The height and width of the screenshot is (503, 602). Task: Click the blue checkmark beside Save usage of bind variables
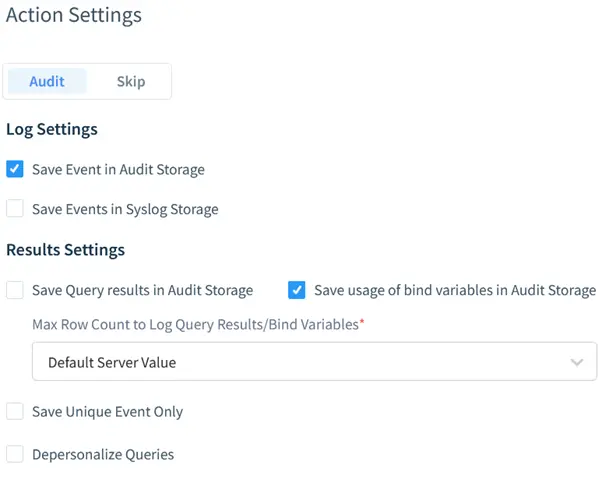pos(297,290)
